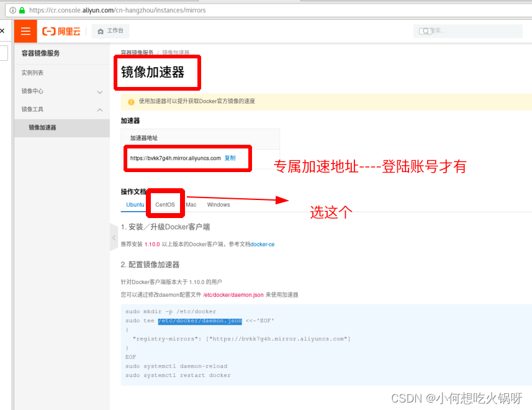This screenshot has width=532, height=410.
Task: Click the orange notice info icon
Action: (x=132, y=102)
